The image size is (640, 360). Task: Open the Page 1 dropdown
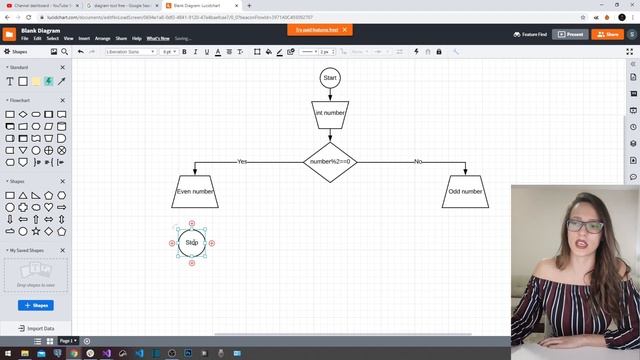coord(68,341)
